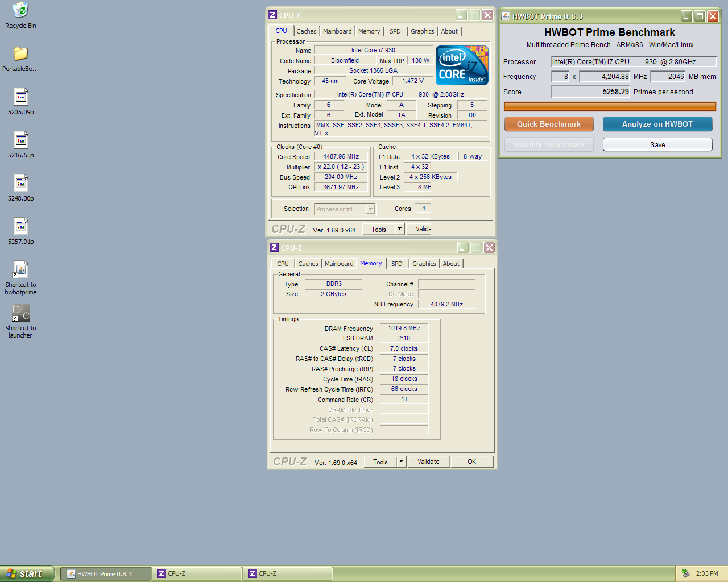Click the Save button in HWBOT Prime
Viewport: 728px width, 582px height.
click(657, 144)
